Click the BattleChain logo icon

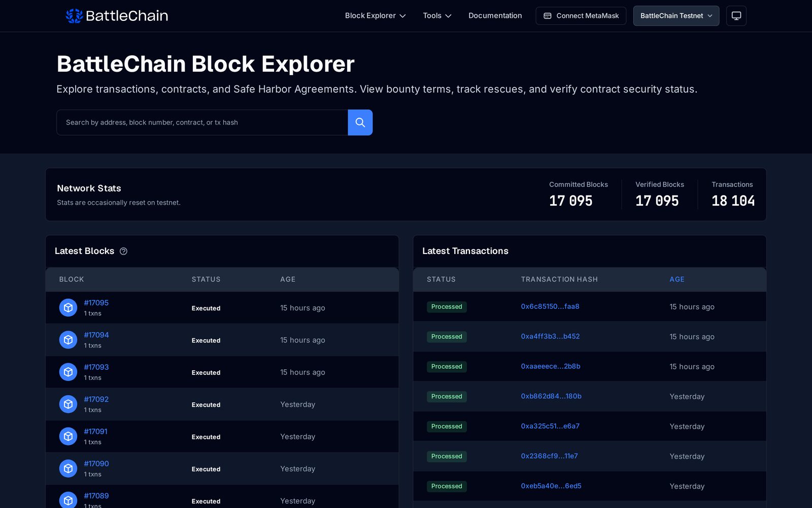point(74,16)
